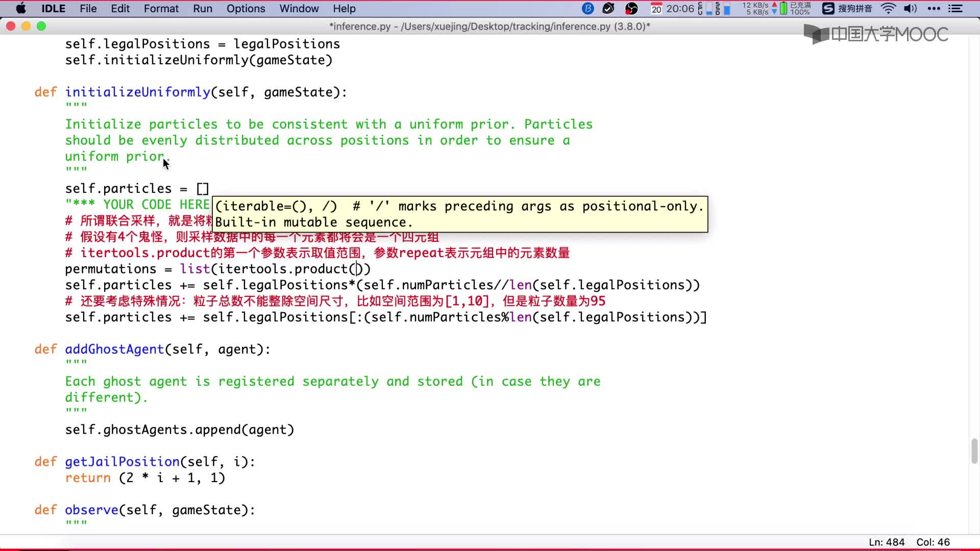Screen dimensions: 980x551
Task: Click the 'return (2 * i + 1, 1)' line
Action: 145,478
